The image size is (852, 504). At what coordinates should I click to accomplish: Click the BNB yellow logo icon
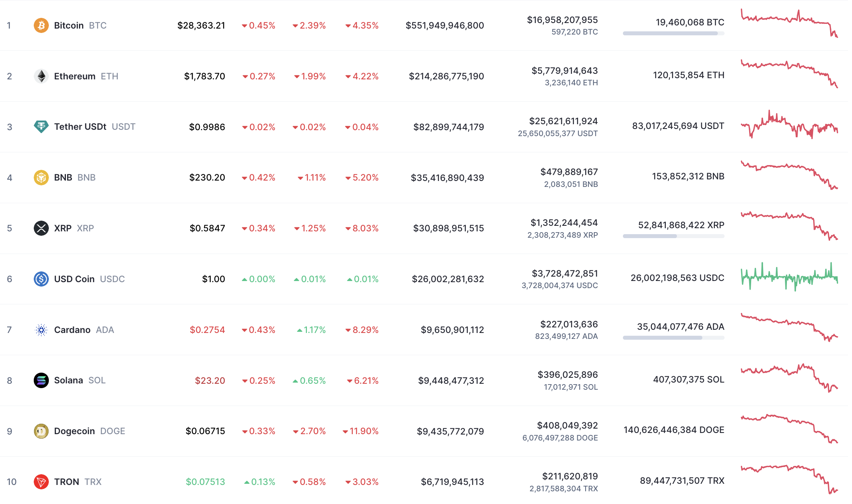41,177
